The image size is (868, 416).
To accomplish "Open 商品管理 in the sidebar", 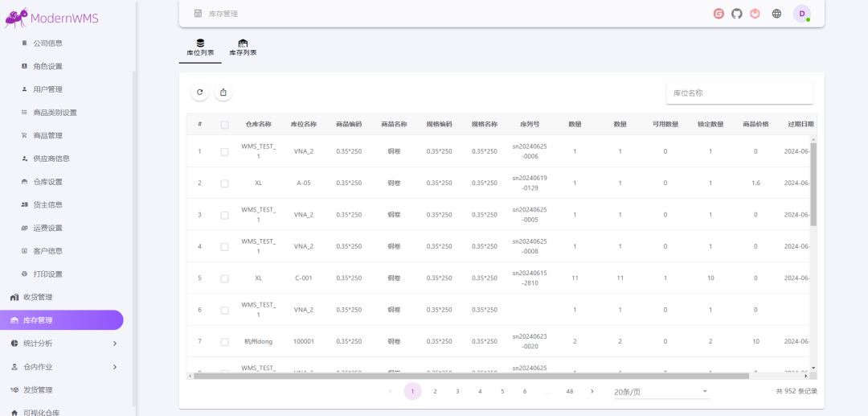I will (47, 136).
